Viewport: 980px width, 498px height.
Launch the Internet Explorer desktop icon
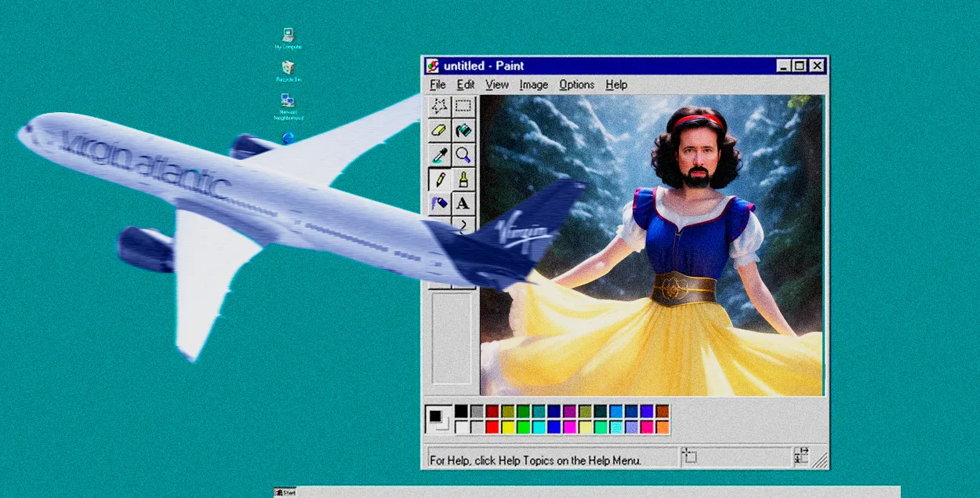pos(288,138)
